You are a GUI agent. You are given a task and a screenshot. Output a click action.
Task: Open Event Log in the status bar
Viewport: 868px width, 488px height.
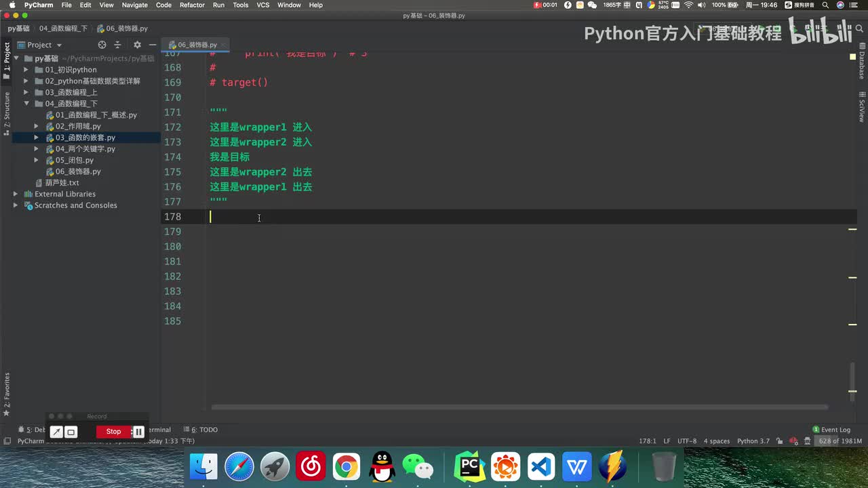(831, 430)
